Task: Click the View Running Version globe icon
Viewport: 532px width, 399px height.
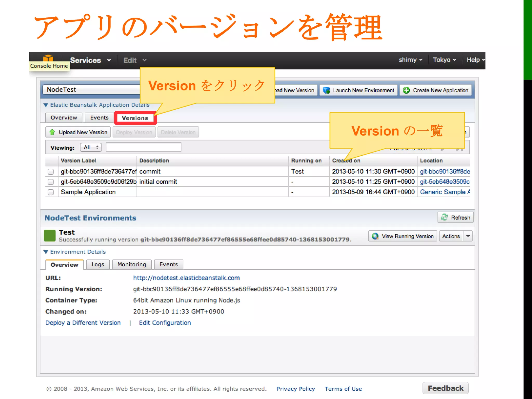Action: click(x=375, y=236)
